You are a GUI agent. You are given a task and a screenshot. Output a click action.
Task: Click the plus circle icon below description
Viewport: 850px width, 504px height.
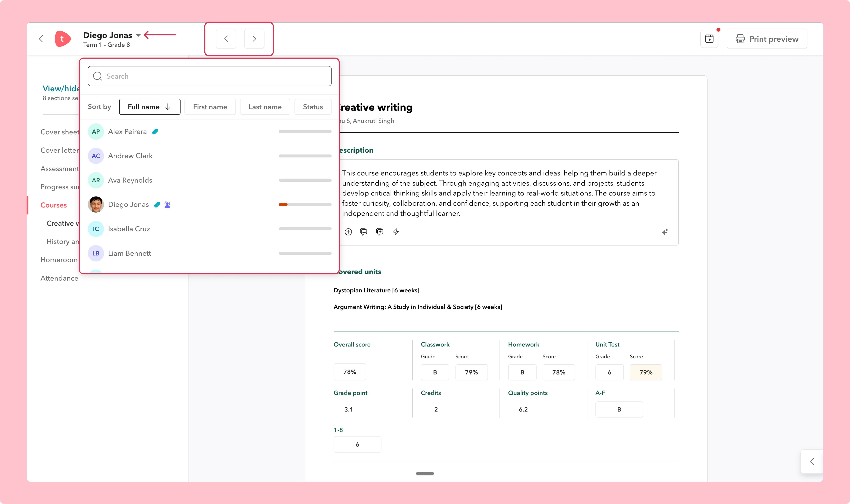(x=348, y=232)
